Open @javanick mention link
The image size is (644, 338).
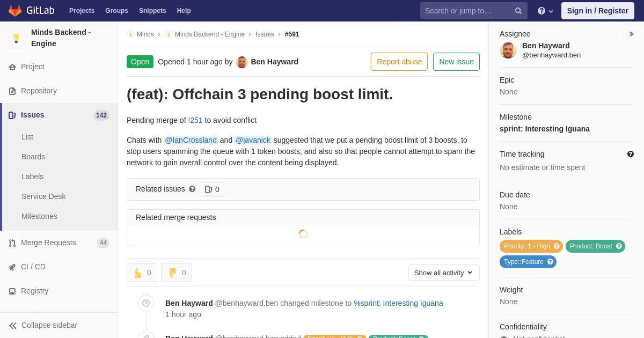pos(253,140)
